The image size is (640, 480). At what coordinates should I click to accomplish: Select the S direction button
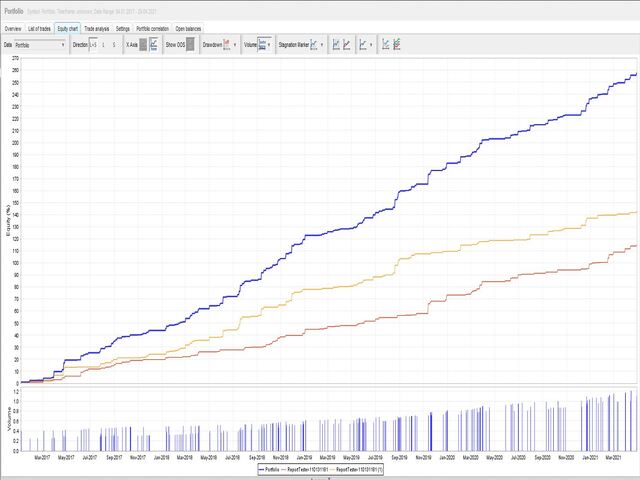click(114, 44)
